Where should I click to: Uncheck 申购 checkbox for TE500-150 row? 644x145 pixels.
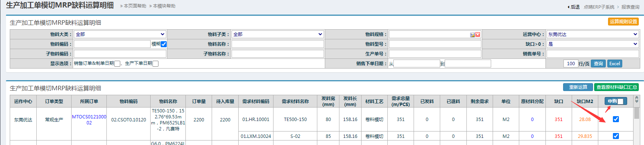(x=616, y=119)
